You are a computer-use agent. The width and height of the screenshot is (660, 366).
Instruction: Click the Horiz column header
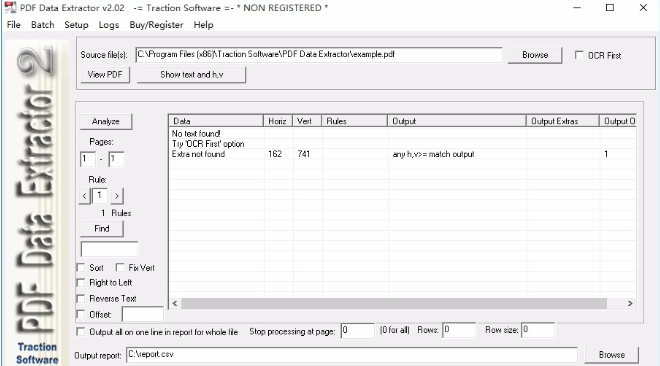[278, 121]
